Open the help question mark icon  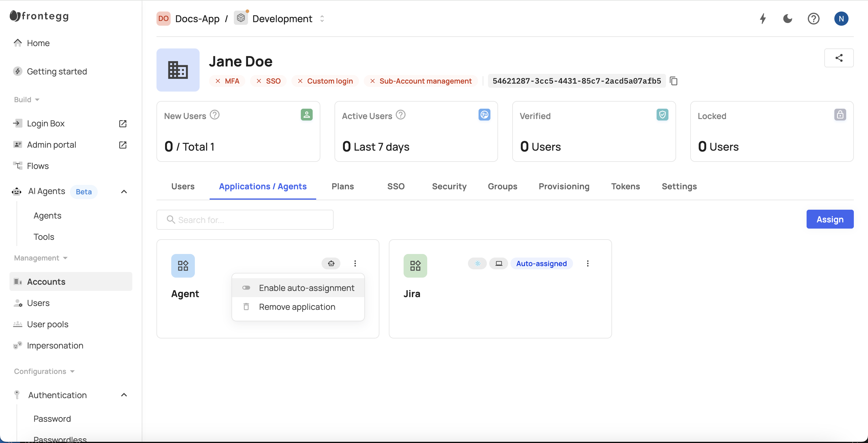[814, 19]
